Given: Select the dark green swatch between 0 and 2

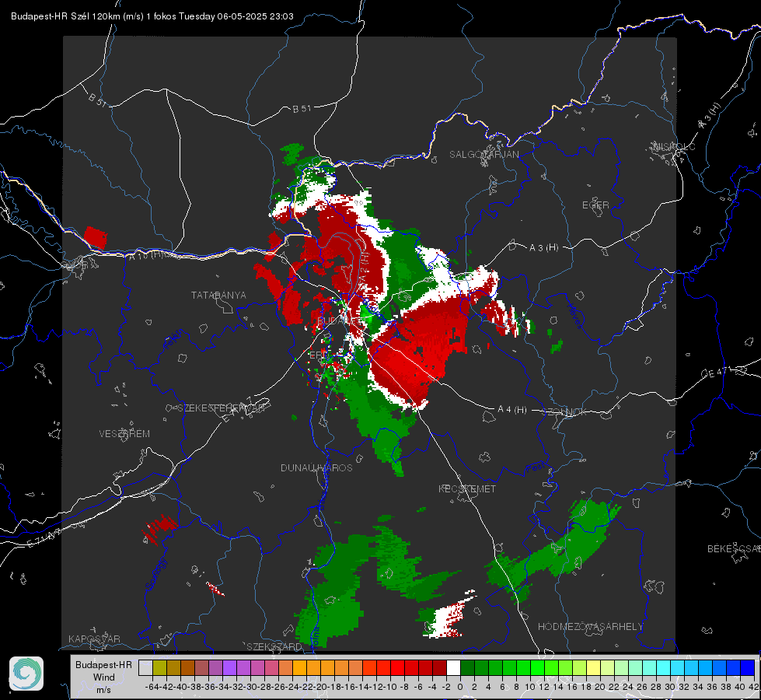Looking at the screenshot, I should [467, 667].
